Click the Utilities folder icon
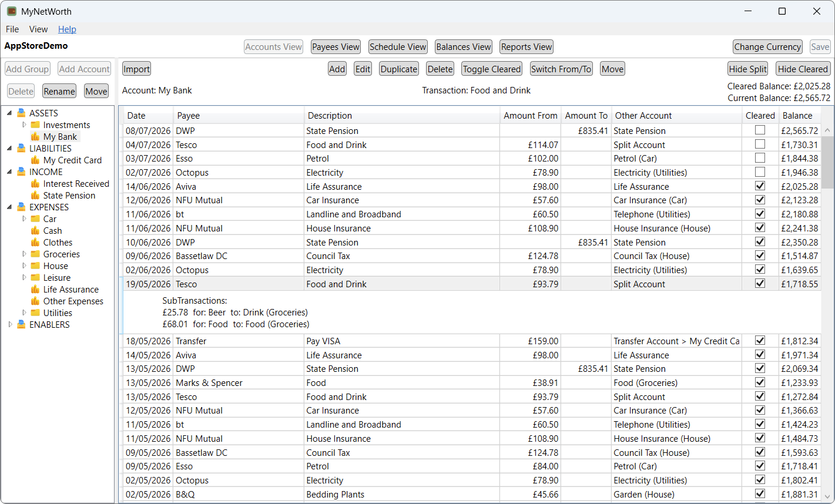The height and width of the screenshot is (504, 835). (35, 313)
